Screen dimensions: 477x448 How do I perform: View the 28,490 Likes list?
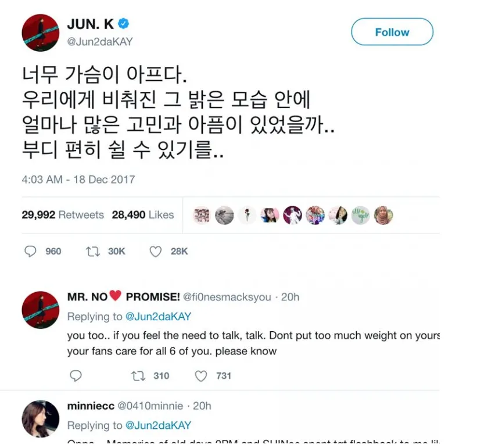click(x=143, y=215)
